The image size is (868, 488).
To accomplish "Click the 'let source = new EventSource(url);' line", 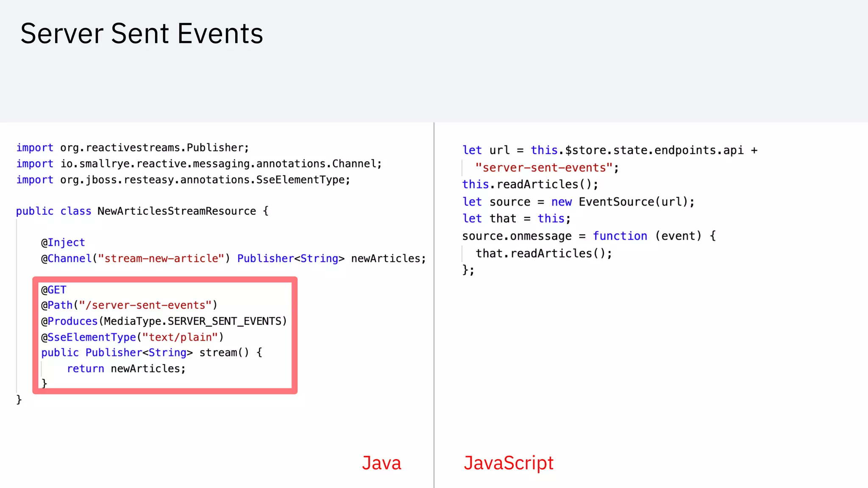I will pos(579,202).
